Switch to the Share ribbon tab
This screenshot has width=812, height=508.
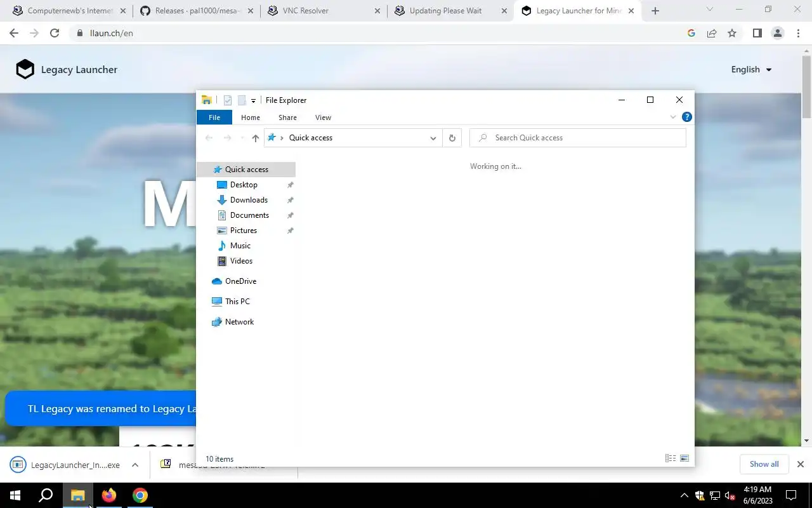tap(287, 117)
